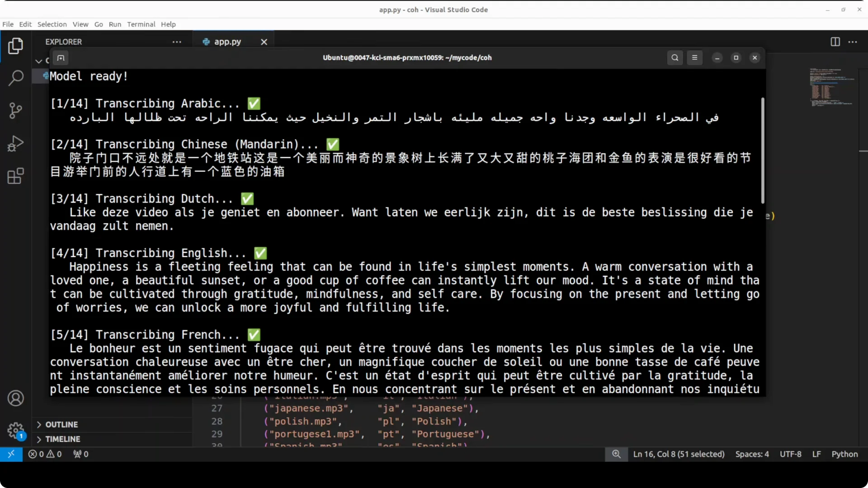Close the app.py editor tab
Viewport: 868px width, 488px height.
click(264, 42)
